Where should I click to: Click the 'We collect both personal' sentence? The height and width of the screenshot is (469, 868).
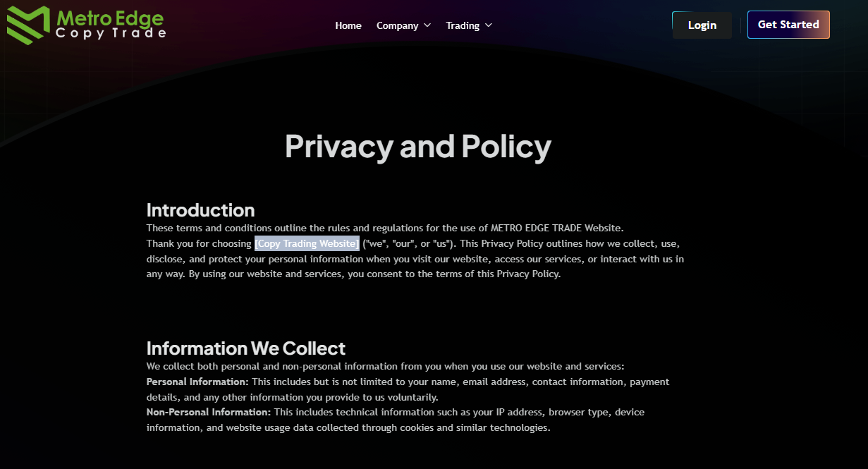[x=385, y=366]
